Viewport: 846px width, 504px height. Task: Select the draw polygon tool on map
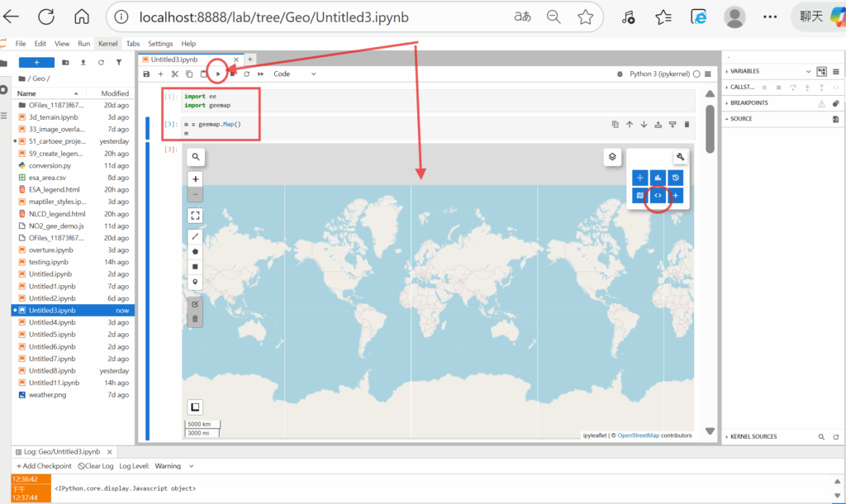(196, 251)
